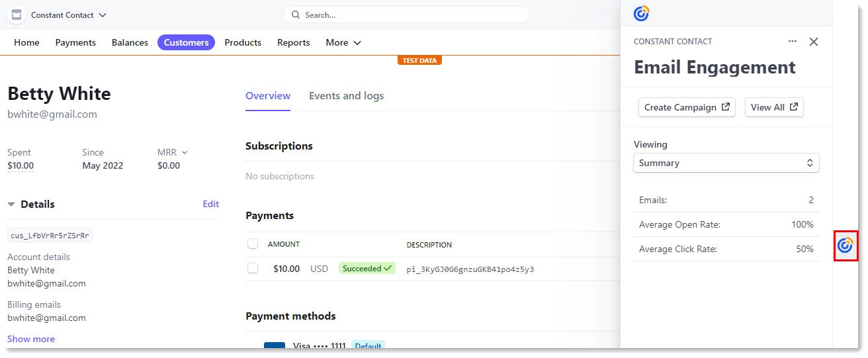Click the Visa card icon
This screenshot has height=358, width=868.
(x=275, y=345)
